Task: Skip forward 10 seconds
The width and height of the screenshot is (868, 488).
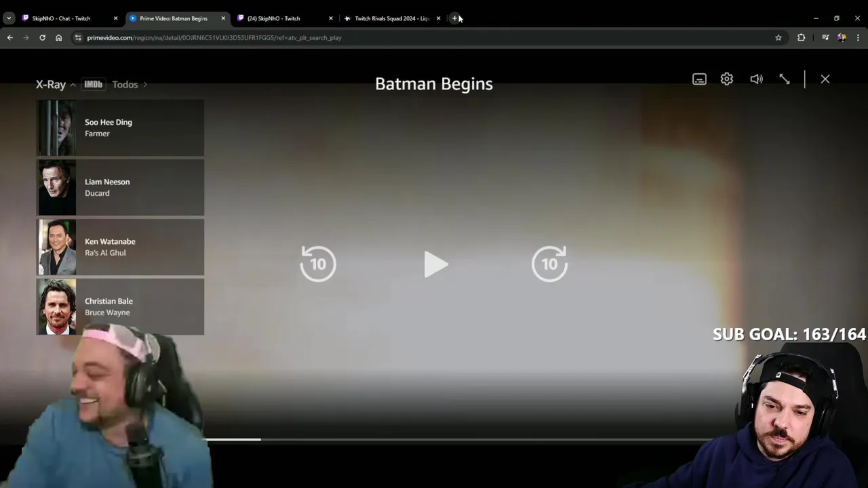Action: [549, 264]
